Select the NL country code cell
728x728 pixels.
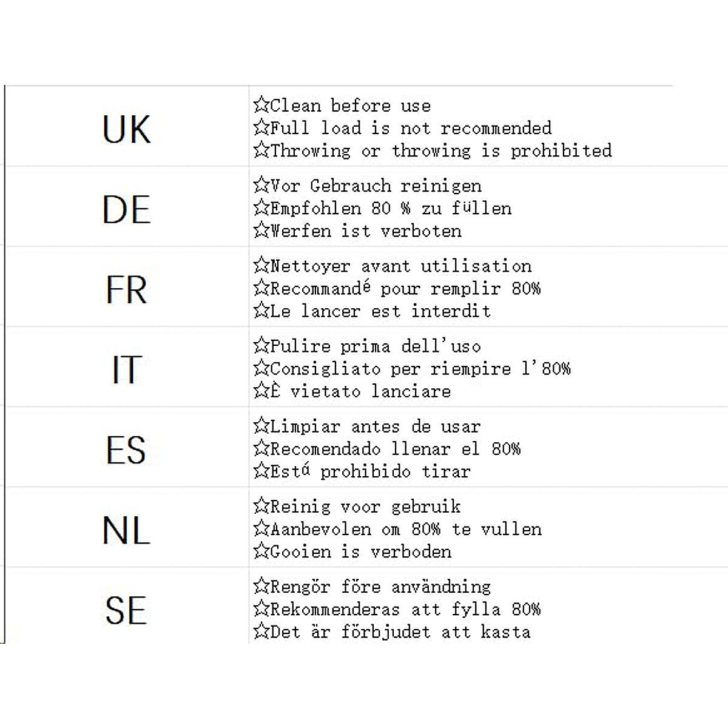[x=126, y=530]
